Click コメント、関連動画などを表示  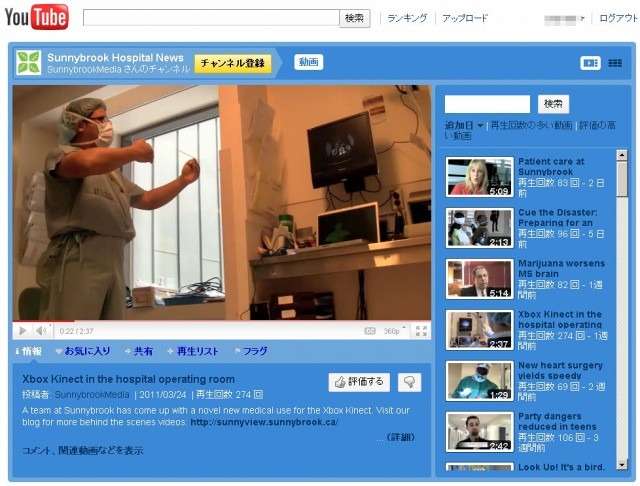click(83, 450)
